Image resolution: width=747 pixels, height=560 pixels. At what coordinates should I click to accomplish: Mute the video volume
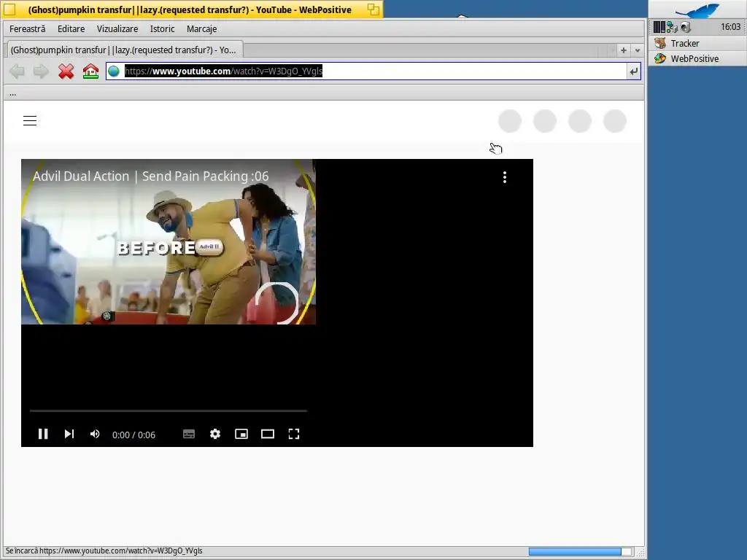[95, 434]
